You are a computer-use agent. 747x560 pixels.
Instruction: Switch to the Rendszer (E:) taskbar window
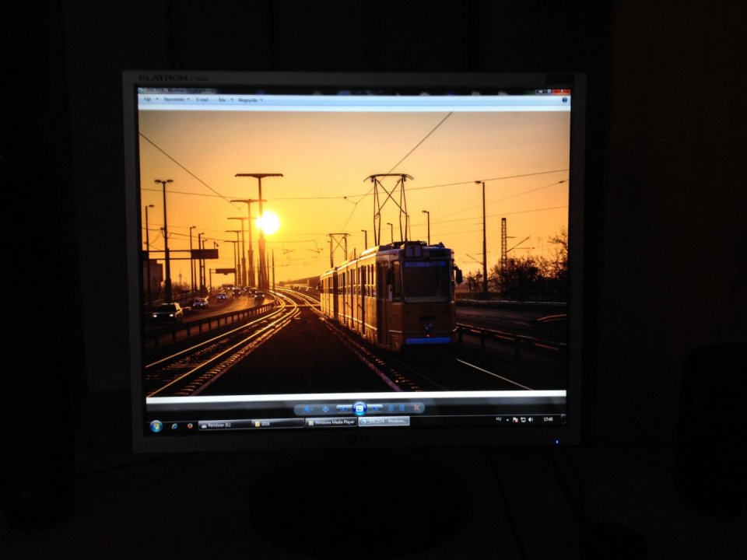point(224,425)
